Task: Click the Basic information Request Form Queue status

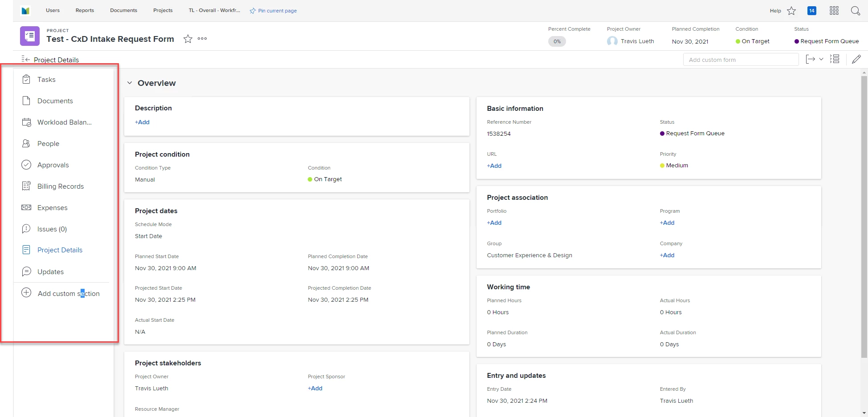Action: point(692,133)
